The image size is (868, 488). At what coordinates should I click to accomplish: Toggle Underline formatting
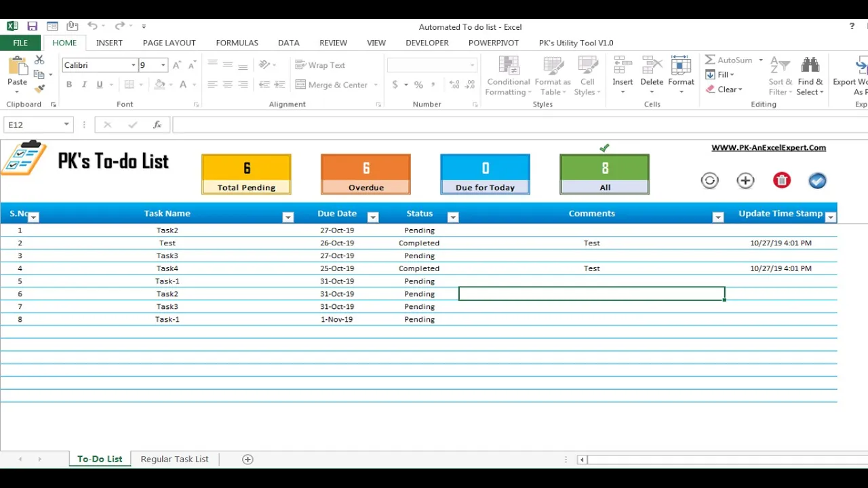100,85
